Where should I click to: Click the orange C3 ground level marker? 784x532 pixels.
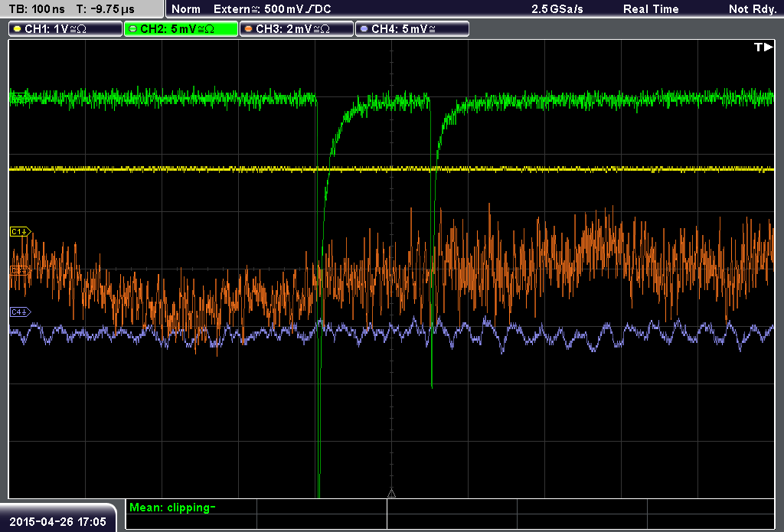(21, 271)
